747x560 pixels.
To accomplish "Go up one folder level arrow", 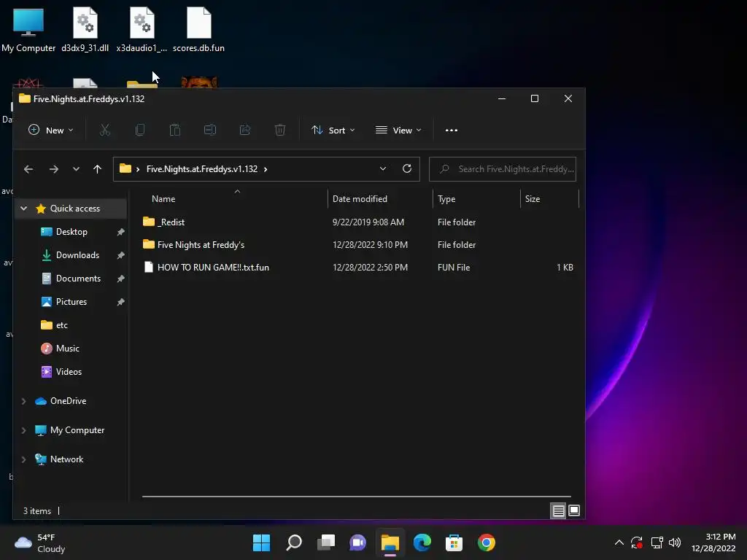I will point(97,169).
